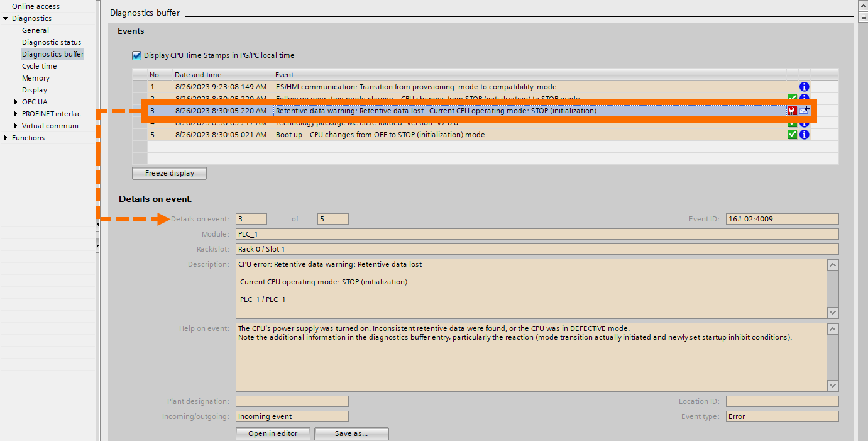Image resolution: width=868 pixels, height=441 pixels.
Task: Expand the PROFINET interface section
Action: 15,113
